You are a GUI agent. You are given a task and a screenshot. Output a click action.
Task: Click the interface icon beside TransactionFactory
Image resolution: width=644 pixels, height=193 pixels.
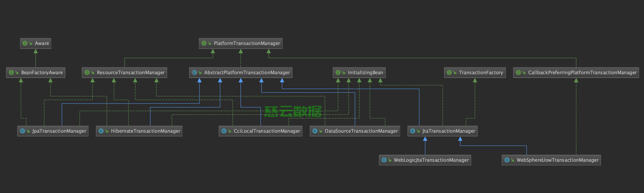tap(449, 73)
